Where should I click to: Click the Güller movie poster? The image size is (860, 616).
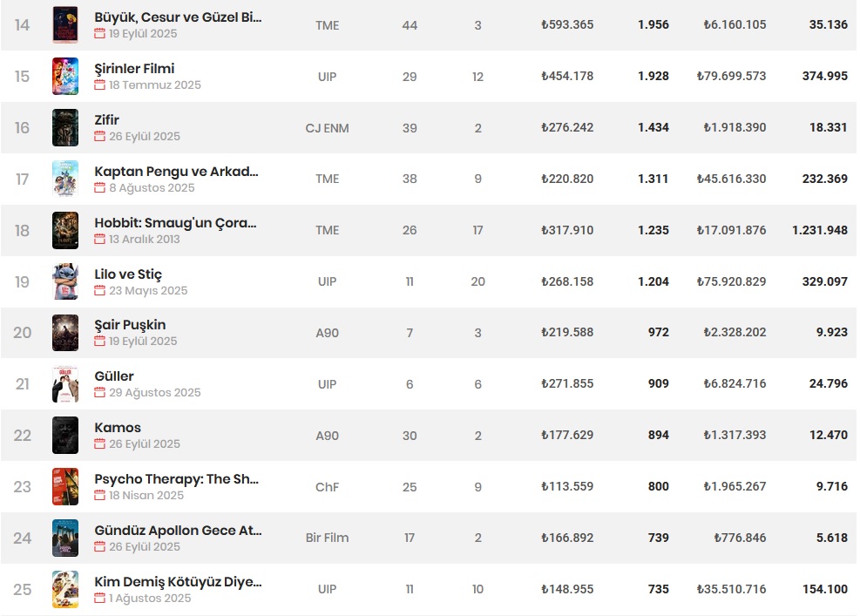65,384
